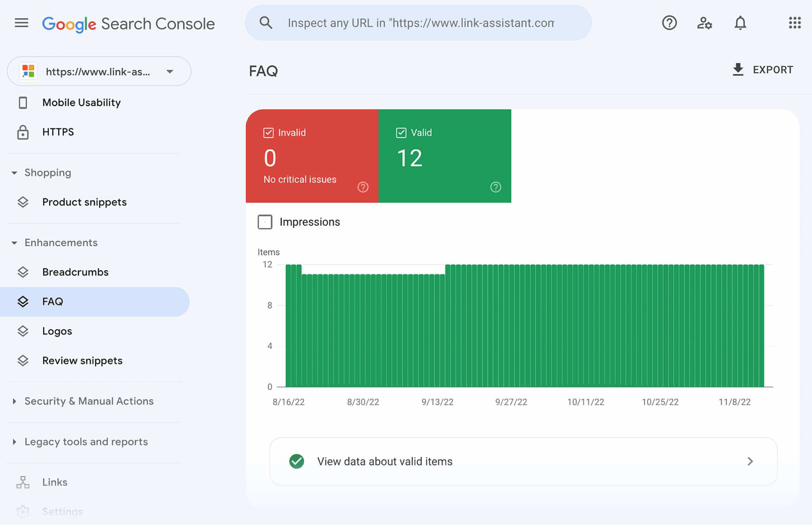Click the HTTPS lock icon
812x525 pixels.
pos(23,132)
